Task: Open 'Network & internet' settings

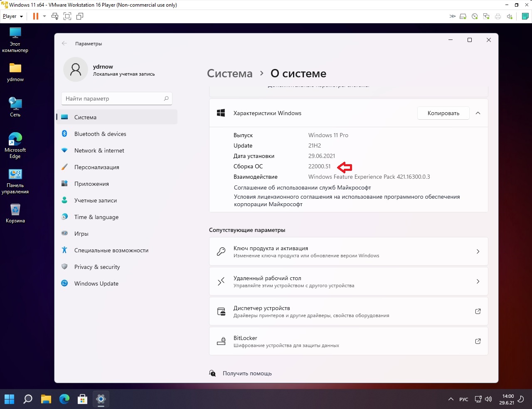Action: 117,150
